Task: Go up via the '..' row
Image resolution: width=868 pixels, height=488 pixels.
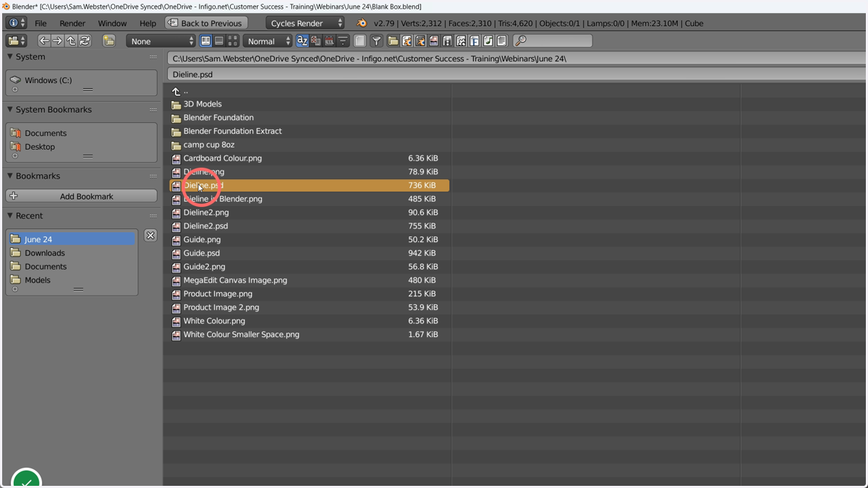Action: [x=310, y=91]
